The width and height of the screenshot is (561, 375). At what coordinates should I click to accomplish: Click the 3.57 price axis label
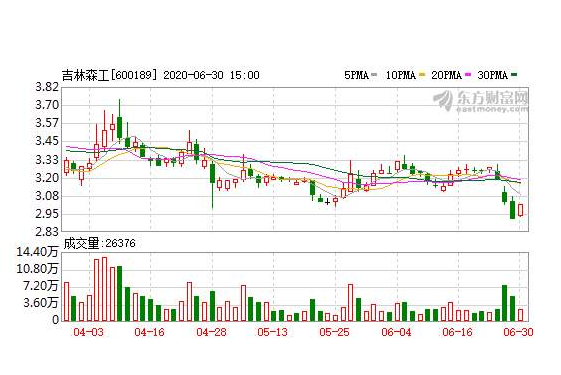(47, 123)
